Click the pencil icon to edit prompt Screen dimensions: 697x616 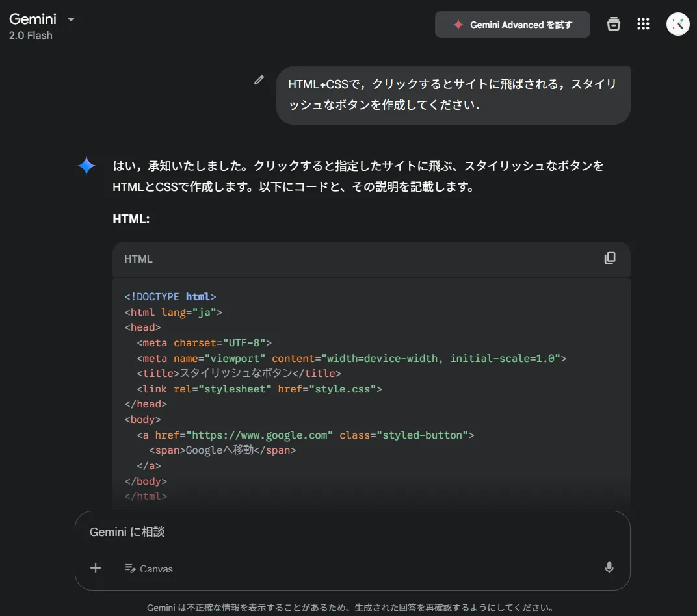pos(259,80)
